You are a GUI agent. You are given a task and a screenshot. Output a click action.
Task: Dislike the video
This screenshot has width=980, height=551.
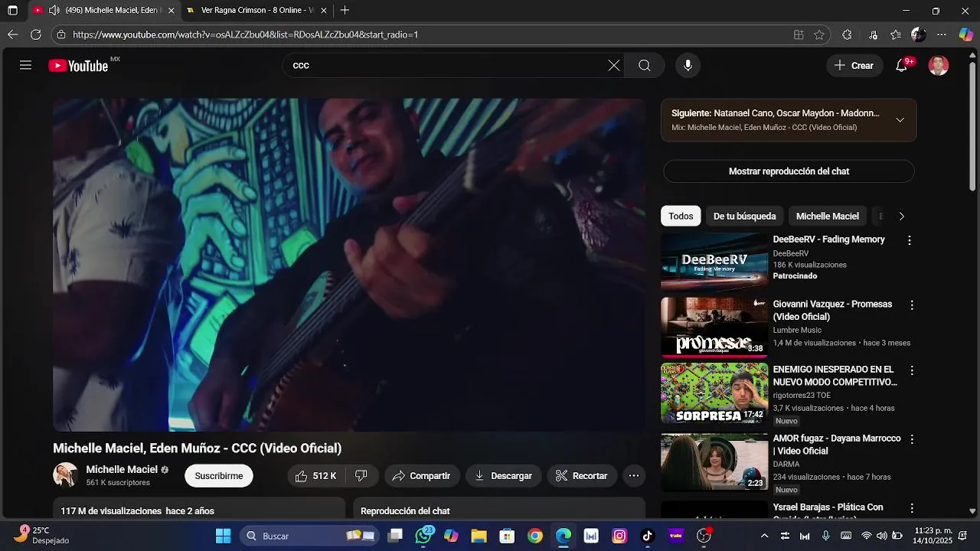[x=361, y=476]
